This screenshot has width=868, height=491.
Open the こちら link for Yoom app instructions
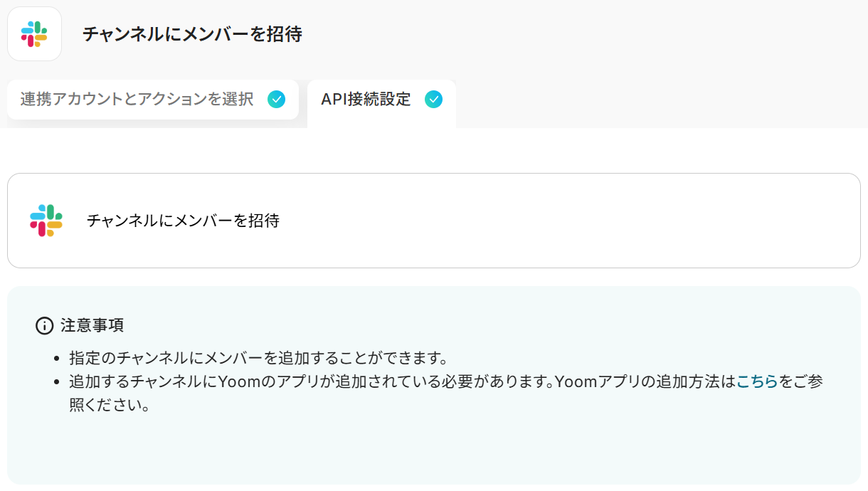point(757,381)
